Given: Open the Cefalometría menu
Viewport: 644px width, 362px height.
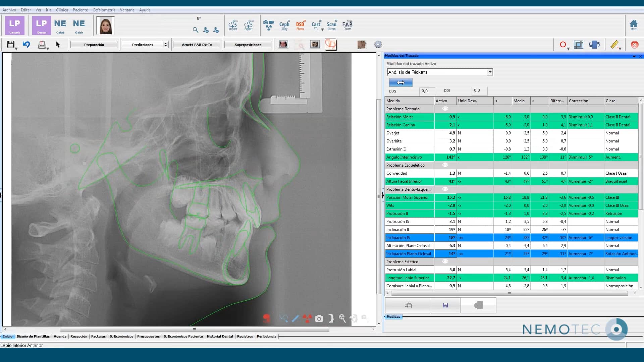Looking at the screenshot, I should (104, 10).
